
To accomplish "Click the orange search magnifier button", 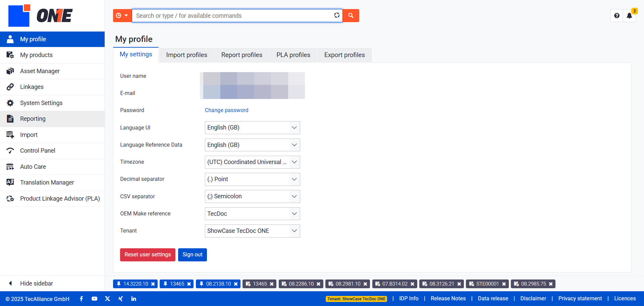I will [351, 16].
